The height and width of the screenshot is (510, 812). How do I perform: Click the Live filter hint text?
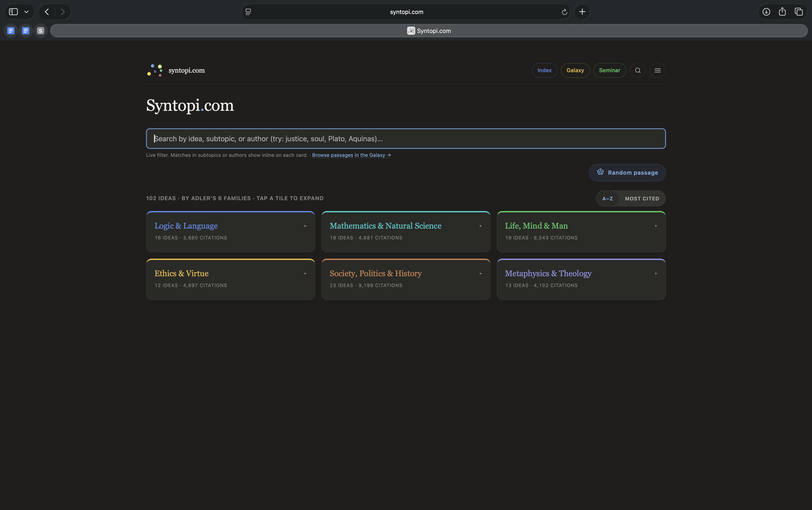(x=227, y=155)
